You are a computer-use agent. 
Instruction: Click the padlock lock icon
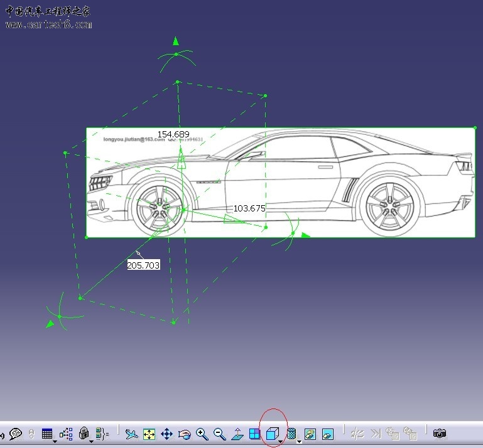coord(84,433)
